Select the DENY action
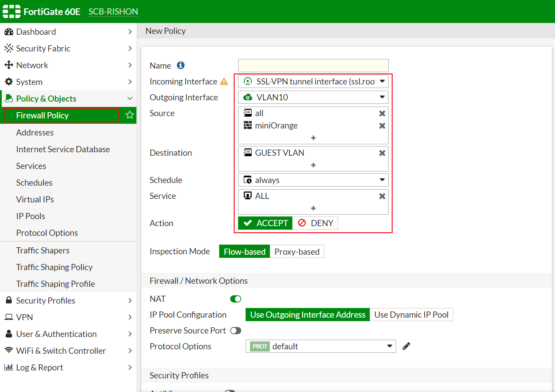 click(x=315, y=223)
